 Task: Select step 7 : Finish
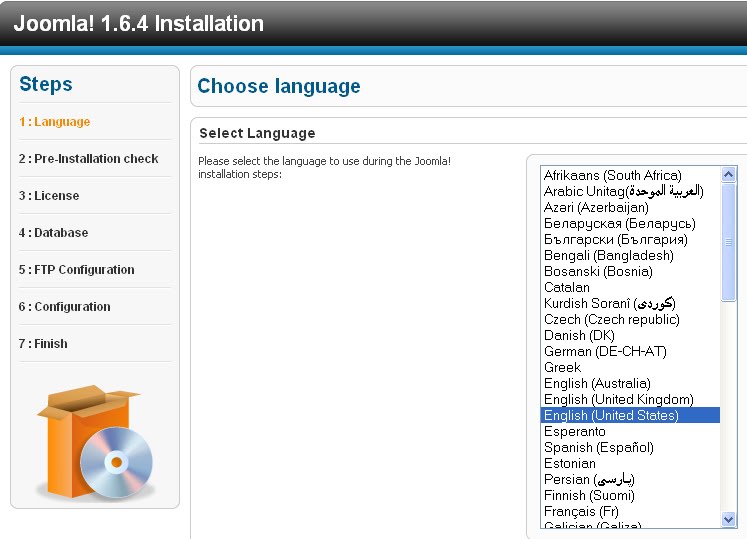click(x=43, y=344)
